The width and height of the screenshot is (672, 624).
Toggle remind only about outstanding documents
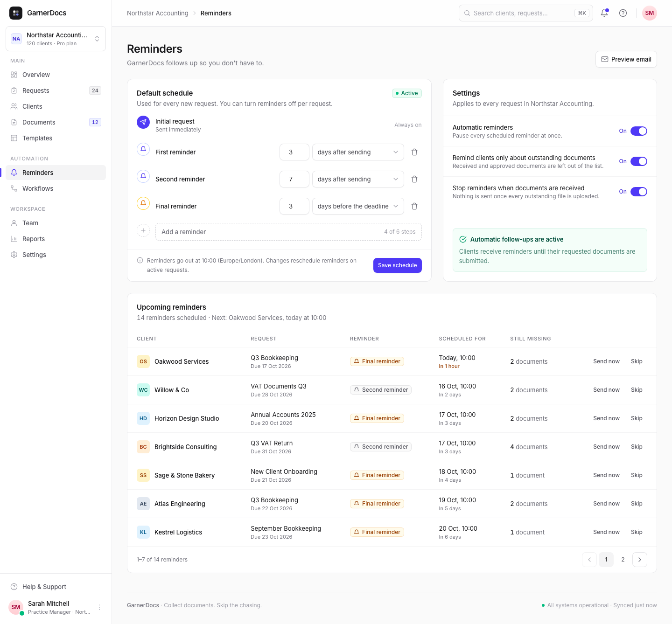tap(639, 161)
